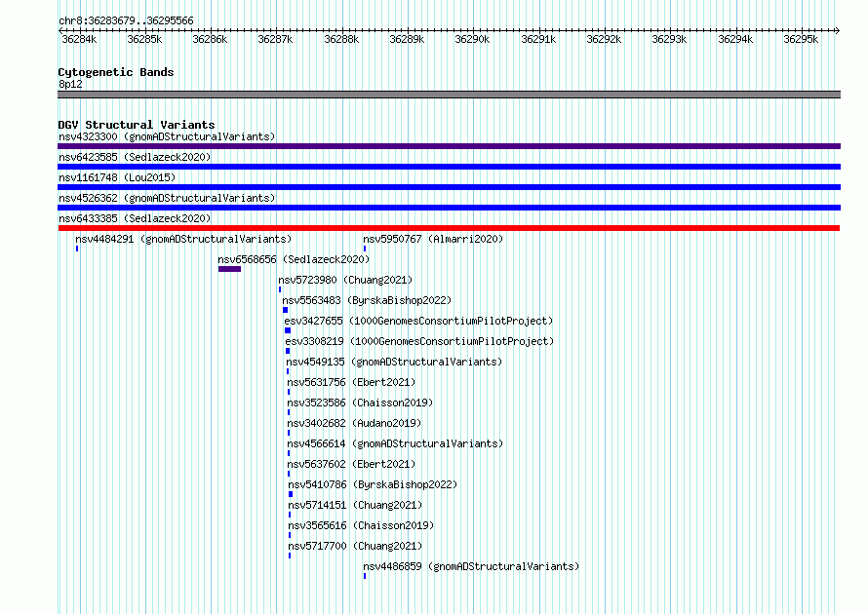Select nsv3523586 (Chaisson2019) label
The width and height of the screenshot is (868, 614).
point(360,403)
